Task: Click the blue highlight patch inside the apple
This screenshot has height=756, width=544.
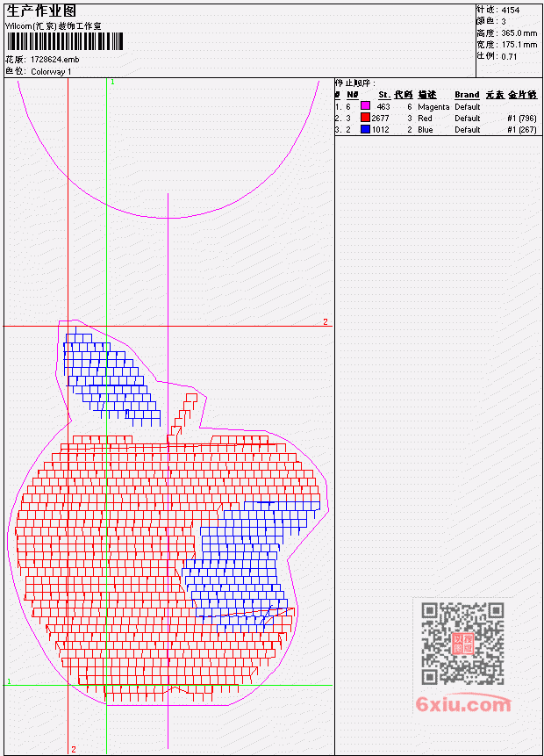Action: pos(251,566)
